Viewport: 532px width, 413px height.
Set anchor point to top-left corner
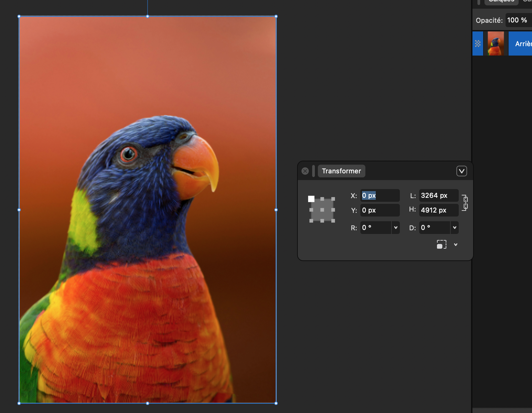[x=311, y=199]
